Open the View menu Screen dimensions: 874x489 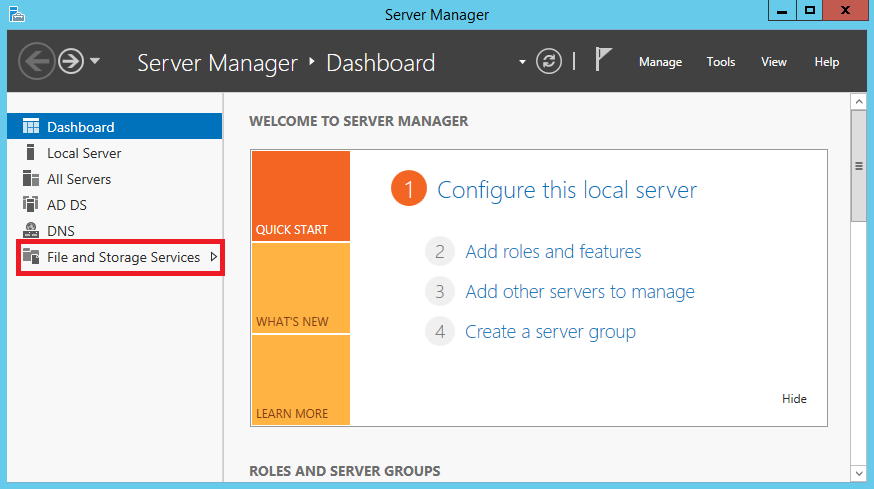click(x=774, y=62)
